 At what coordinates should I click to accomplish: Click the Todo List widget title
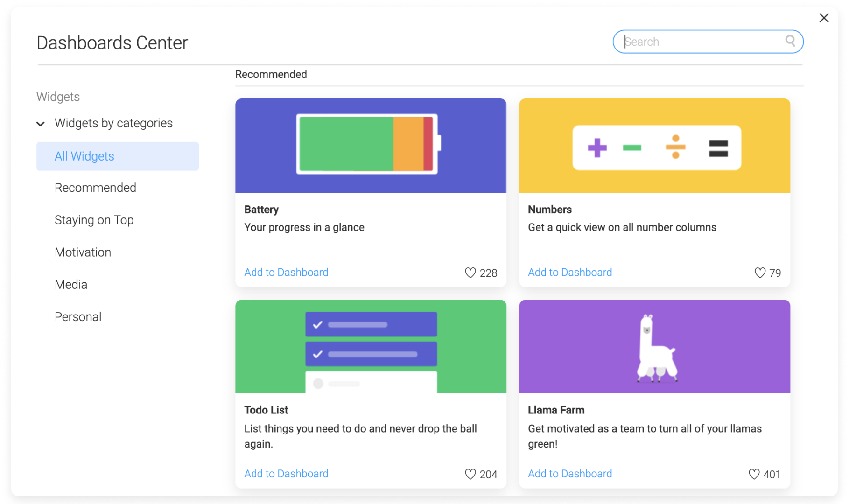click(x=266, y=410)
